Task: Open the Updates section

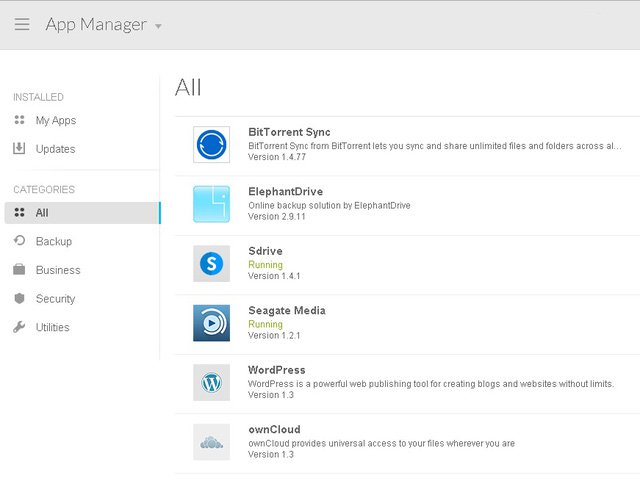Action: [x=55, y=149]
